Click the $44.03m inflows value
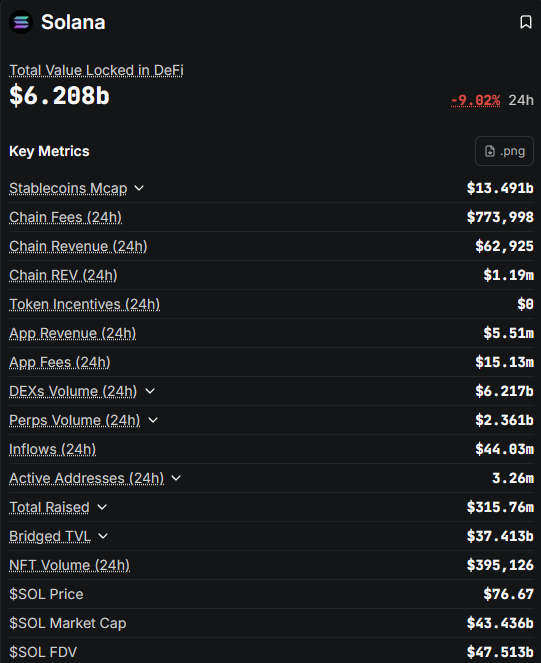The image size is (541, 663). [x=504, y=449]
